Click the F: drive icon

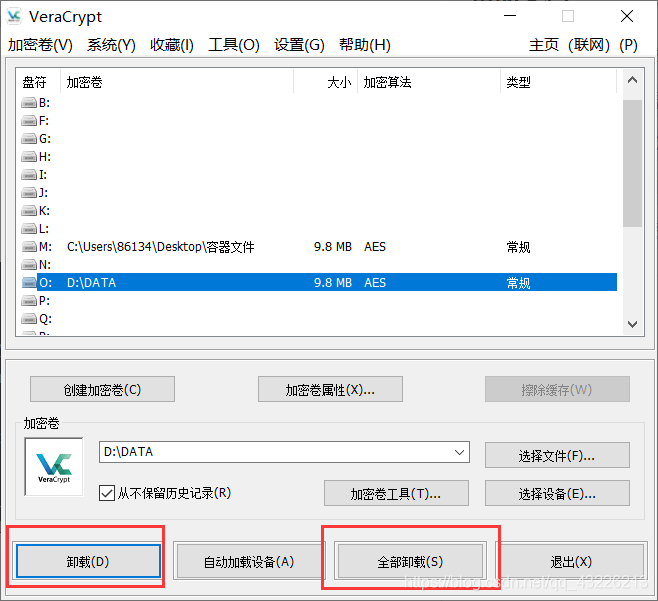point(29,121)
